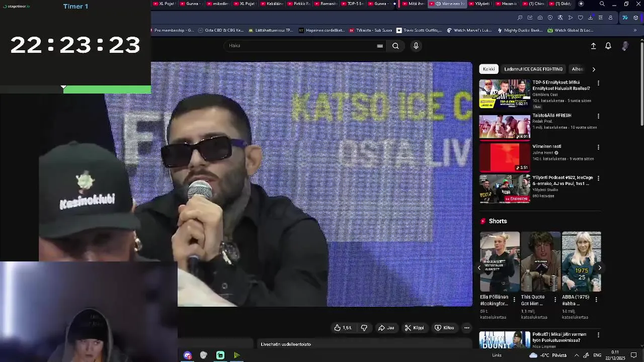
Task: Expand filter chips with right arrow
Action: pos(594,69)
